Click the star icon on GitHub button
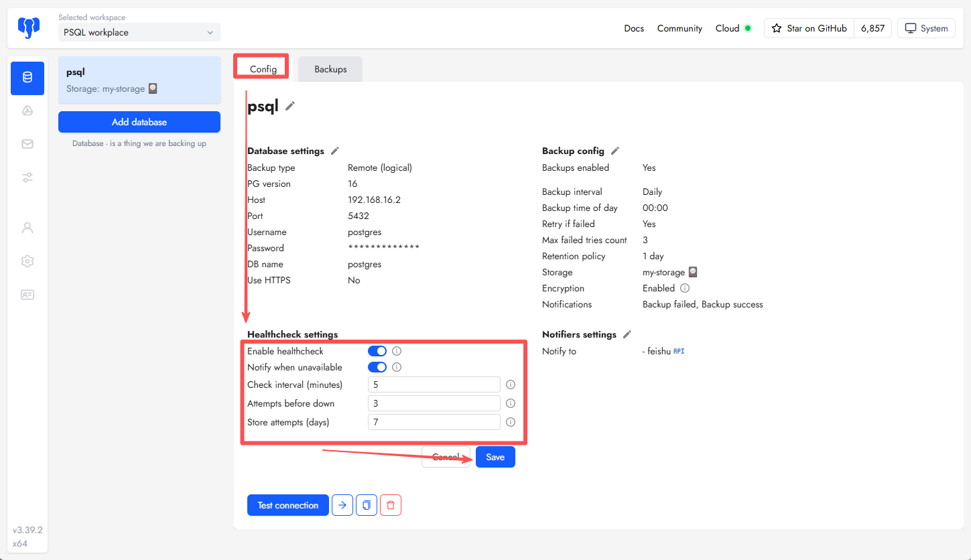Screen dimensions: 971x560 click(777, 28)
